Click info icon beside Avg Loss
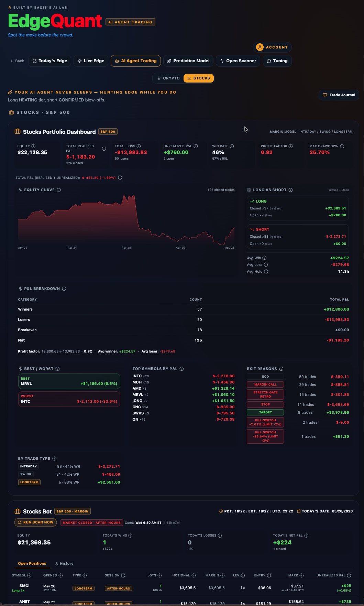364x606 pixels. [266, 264]
